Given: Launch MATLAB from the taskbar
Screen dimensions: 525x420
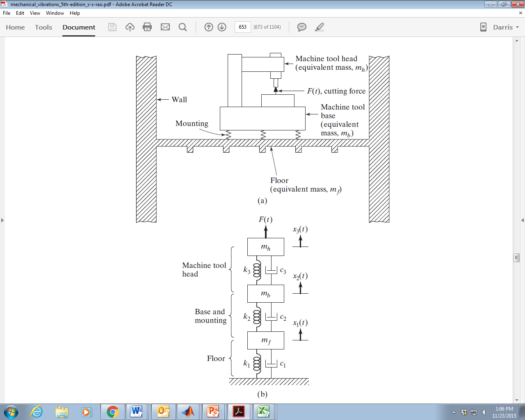Looking at the screenshot, I should pos(188,413).
